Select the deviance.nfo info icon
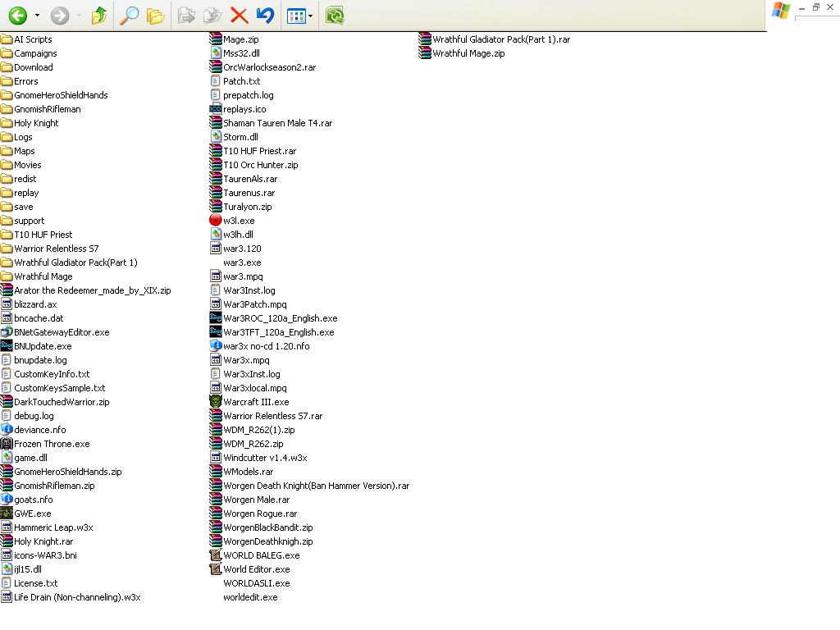Viewport: 840px width, 630px height. [x=7, y=429]
